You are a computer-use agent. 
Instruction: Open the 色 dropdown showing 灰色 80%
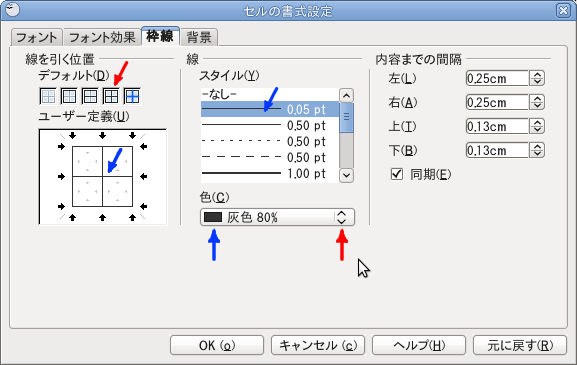[277, 217]
